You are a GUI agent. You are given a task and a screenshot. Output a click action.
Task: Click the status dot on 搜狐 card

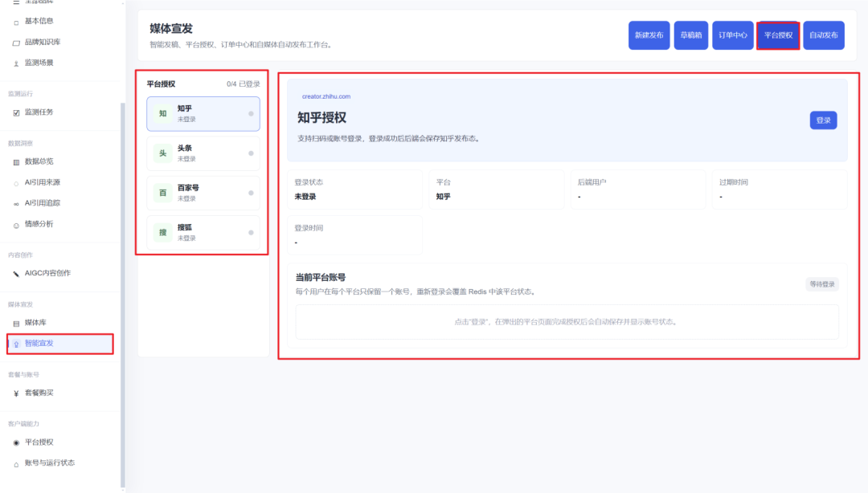pos(251,232)
